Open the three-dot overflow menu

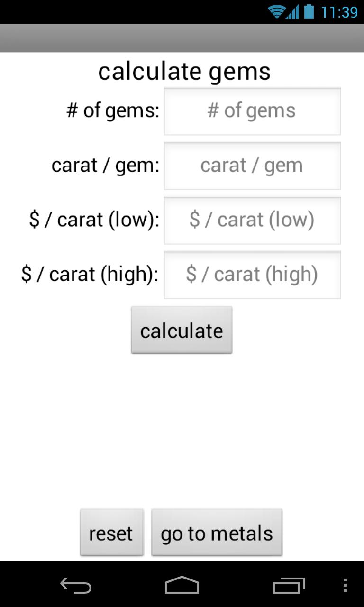(345, 586)
